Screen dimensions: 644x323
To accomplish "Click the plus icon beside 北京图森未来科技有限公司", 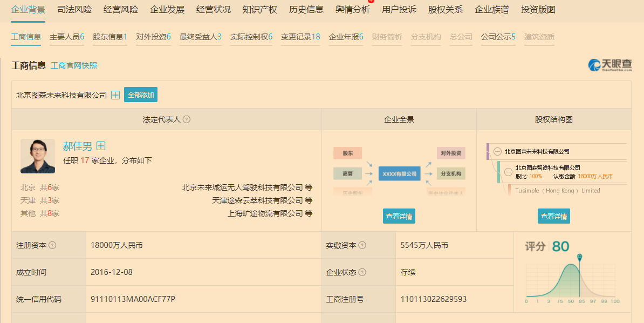I will [x=115, y=95].
